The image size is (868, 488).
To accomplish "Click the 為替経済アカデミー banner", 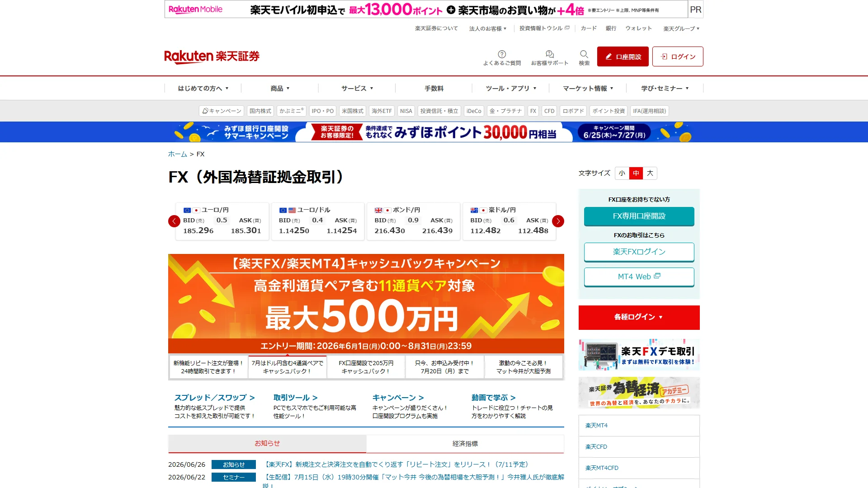I will (639, 393).
